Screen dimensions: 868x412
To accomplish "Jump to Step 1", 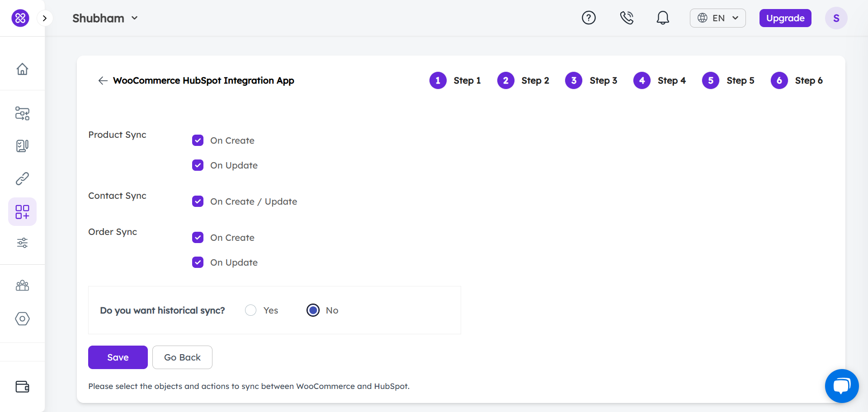I will click(455, 80).
